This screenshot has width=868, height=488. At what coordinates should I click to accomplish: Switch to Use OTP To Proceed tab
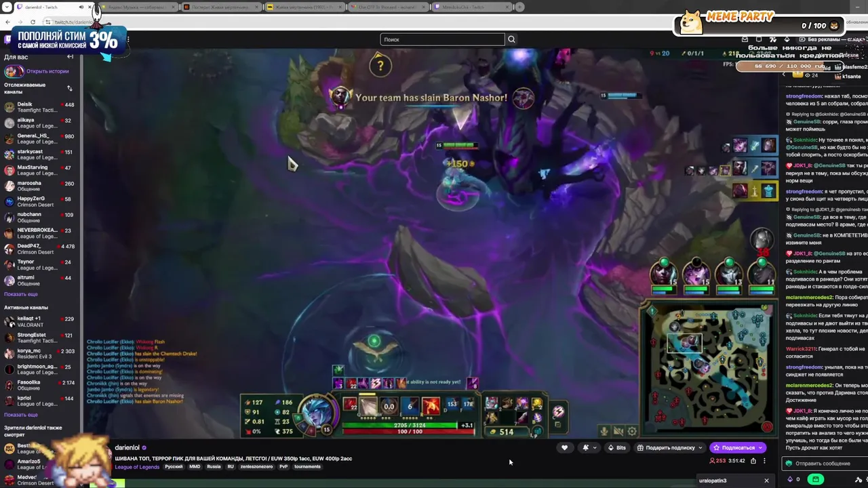point(389,7)
